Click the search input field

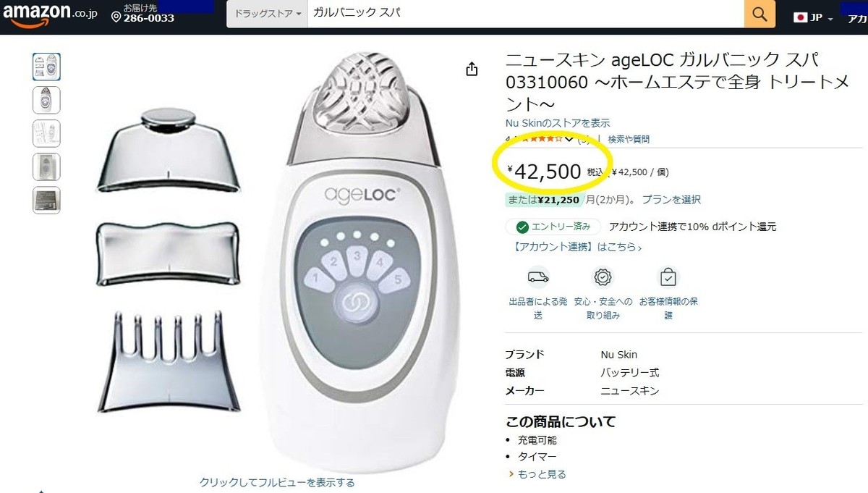pos(526,14)
